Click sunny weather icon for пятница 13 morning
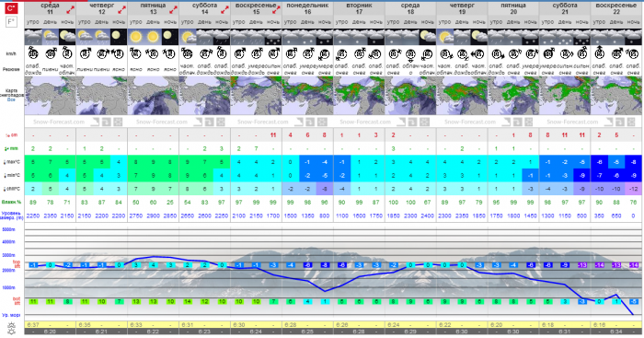 click(x=136, y=37)
